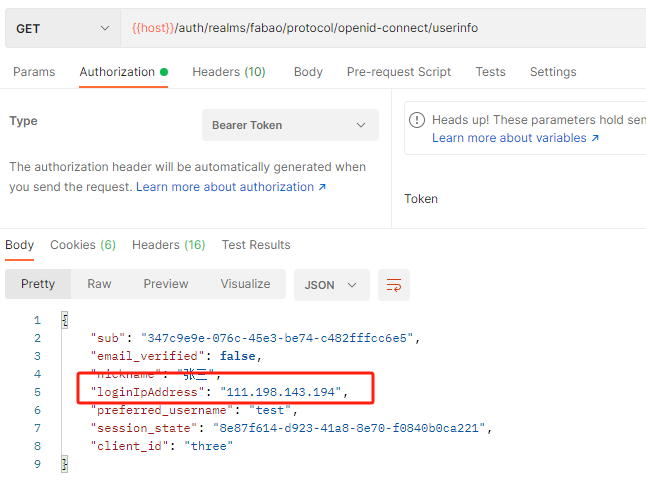Select the Raw response view
This screenshot has width=646, height=481.
(x=99, y=284)
